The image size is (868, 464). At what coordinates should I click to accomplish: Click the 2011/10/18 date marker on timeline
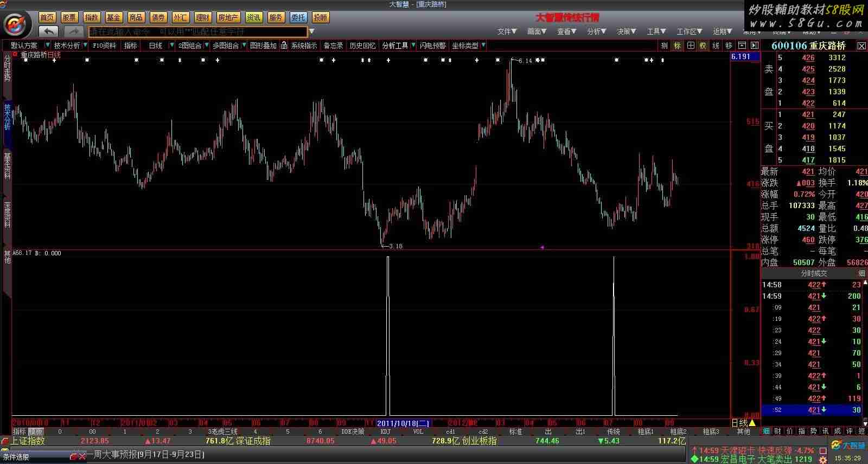[403, 423]
